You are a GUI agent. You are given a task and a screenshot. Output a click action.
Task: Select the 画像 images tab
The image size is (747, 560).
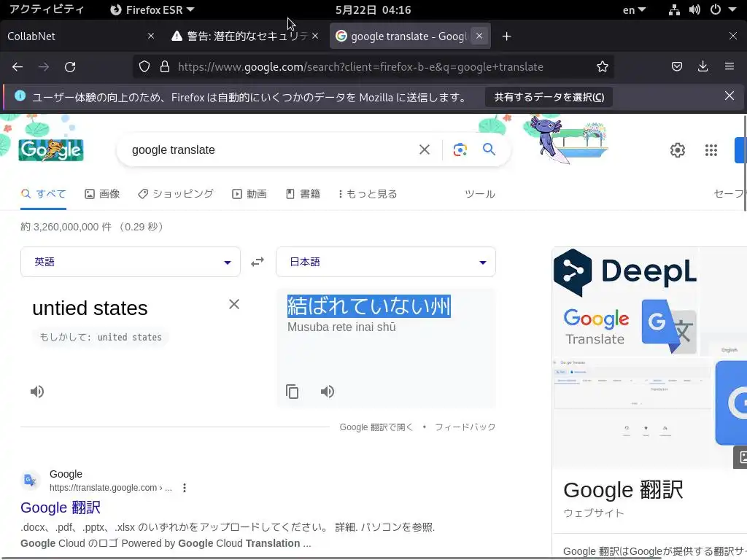tap(102, 194)
